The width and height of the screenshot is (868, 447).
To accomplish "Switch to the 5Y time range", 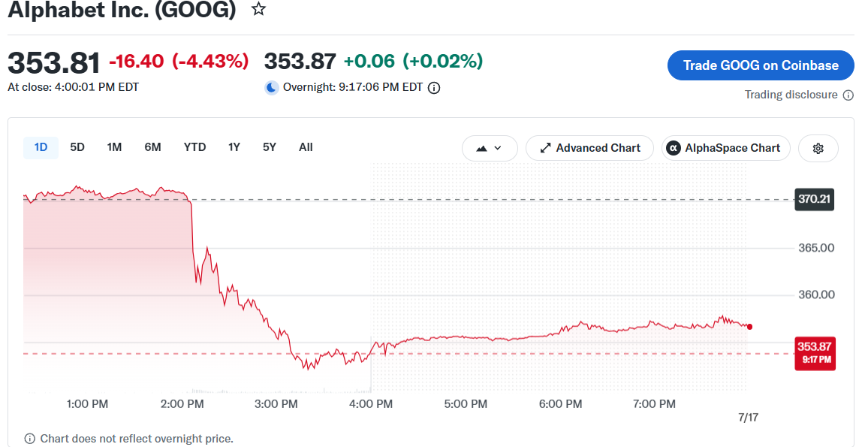I will (x=269, y=147).
